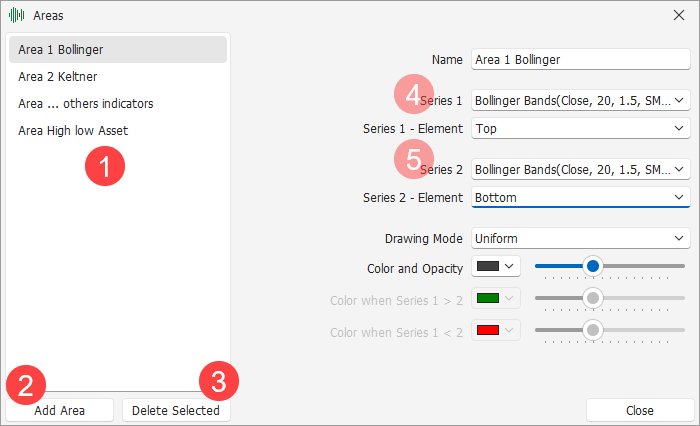The image size is (700, 426).
Task: Select Area High low Asset entry
Action: pos(118,130)
